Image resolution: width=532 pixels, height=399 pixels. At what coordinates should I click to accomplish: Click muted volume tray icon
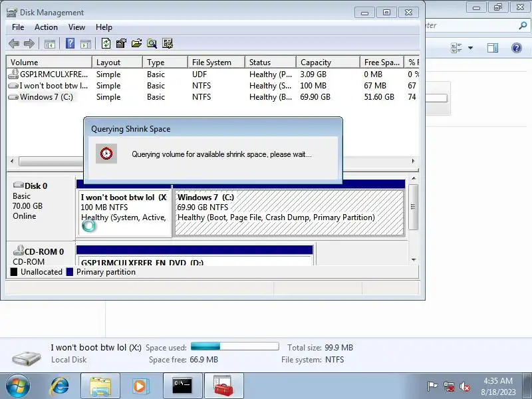tap(465, 386)
